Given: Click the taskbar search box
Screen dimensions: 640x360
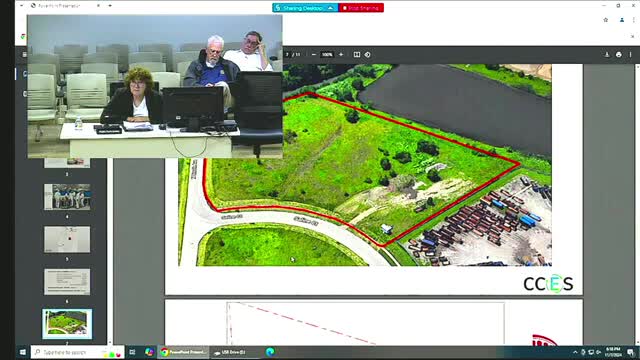Looking at the screenshot, I should click(78, 352).
